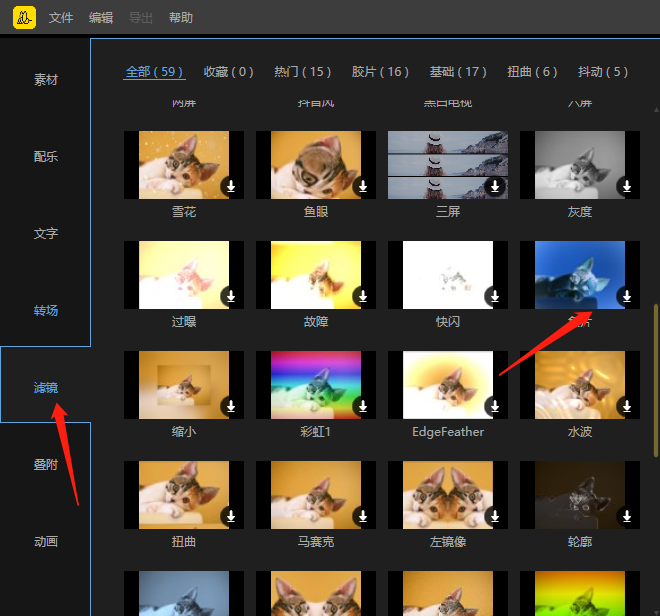Open the 帮助 menu
660x616 pixels.
click(x=181, y=18)
